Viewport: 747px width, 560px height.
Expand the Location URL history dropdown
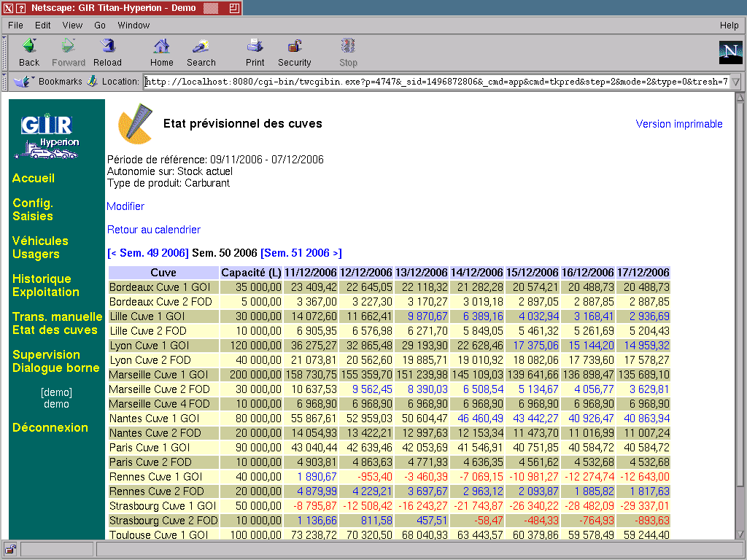click(735, 82)
